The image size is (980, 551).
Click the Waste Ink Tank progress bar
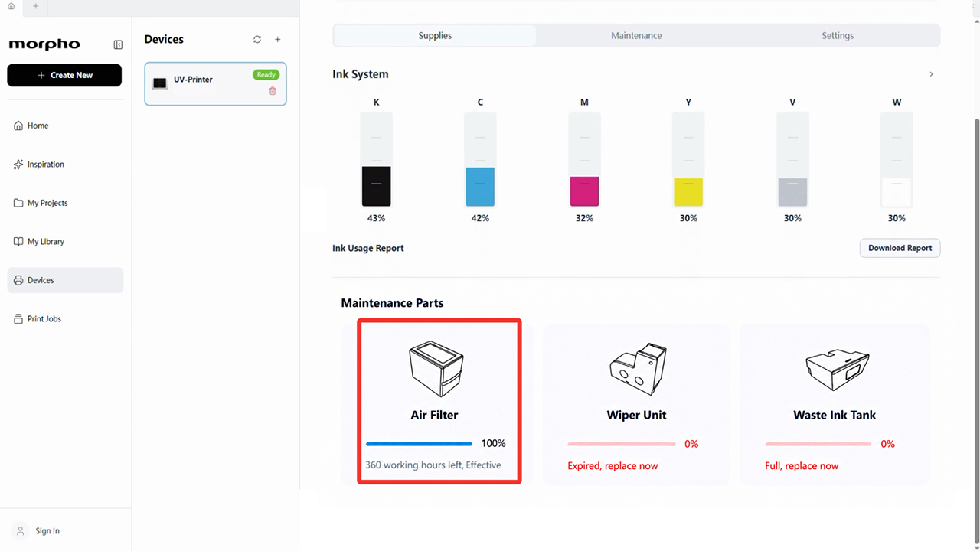point(818,444)
